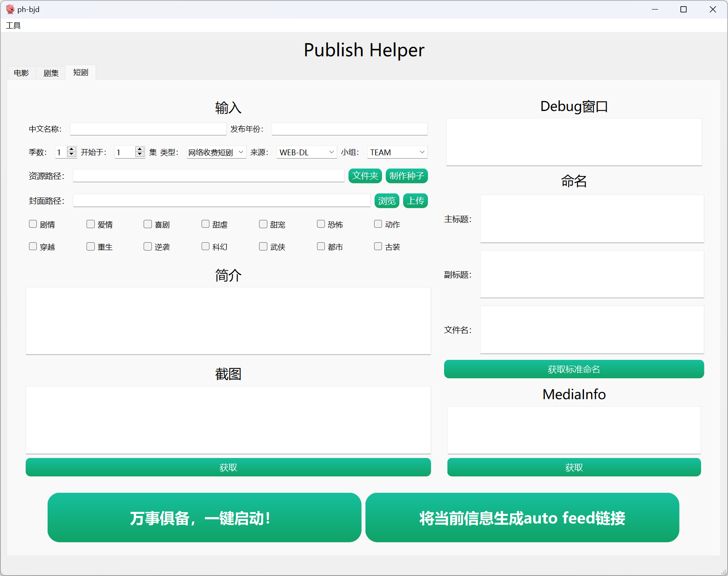Increase the 开始于 episode spinner
Screen dimensions: 728x576
click(140, 149)
